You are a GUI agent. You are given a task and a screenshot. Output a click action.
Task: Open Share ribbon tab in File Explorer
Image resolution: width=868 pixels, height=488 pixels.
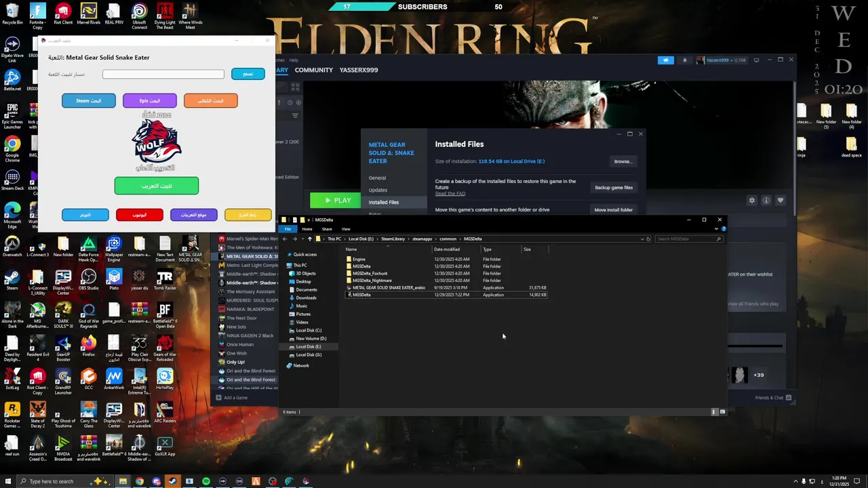(327, 229)
